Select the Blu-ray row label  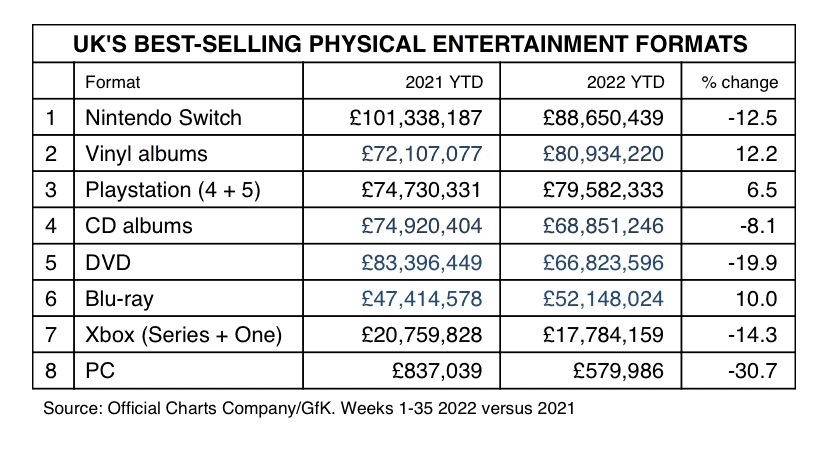119,299
